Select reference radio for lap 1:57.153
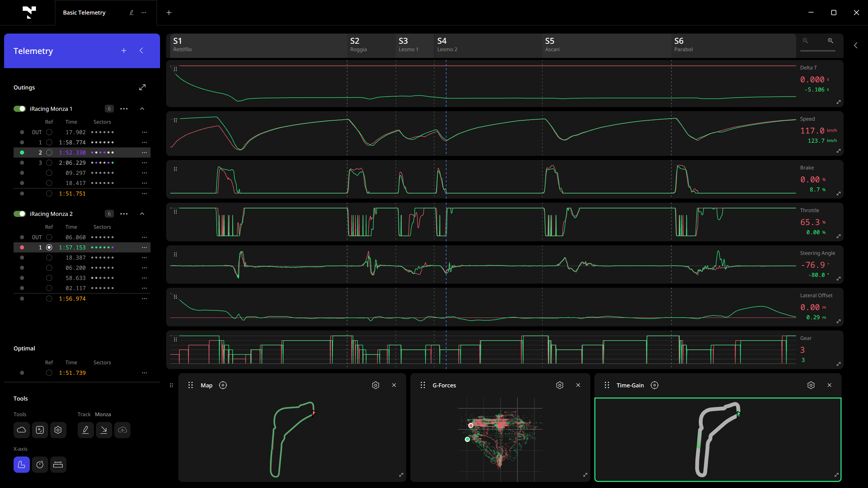This screenshot has height=488, width=868. click(49, 247)
